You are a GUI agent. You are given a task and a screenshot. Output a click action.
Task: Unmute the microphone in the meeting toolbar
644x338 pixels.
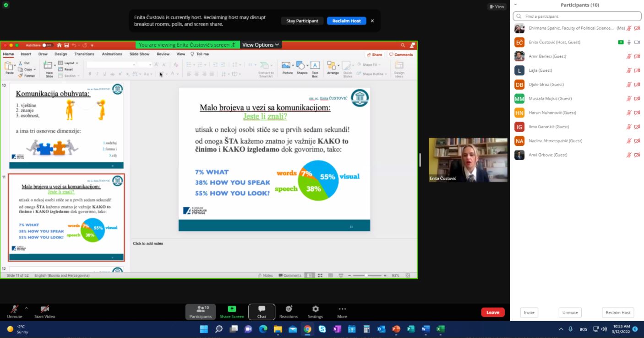[14, 311]
